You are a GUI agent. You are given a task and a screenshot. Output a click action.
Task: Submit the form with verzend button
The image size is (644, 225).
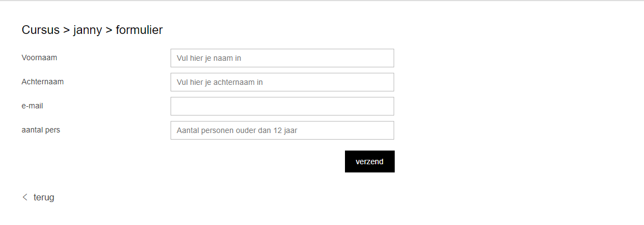[370, 161]
